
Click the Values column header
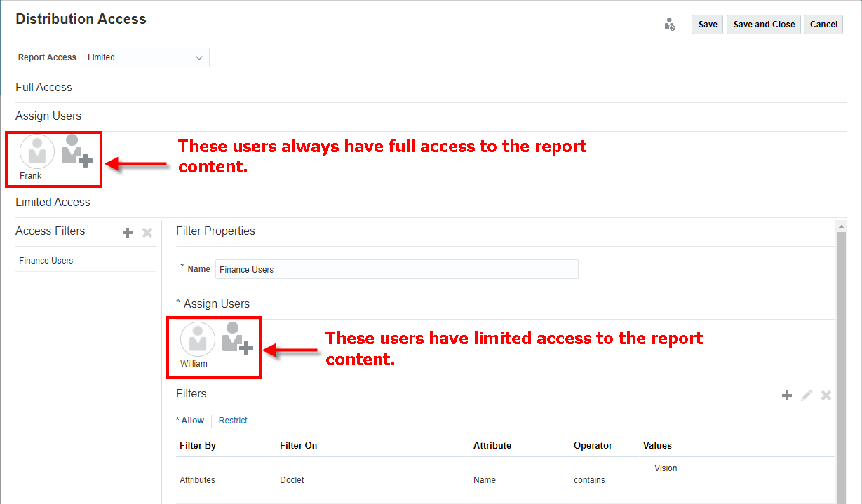(x=657, y=446)
